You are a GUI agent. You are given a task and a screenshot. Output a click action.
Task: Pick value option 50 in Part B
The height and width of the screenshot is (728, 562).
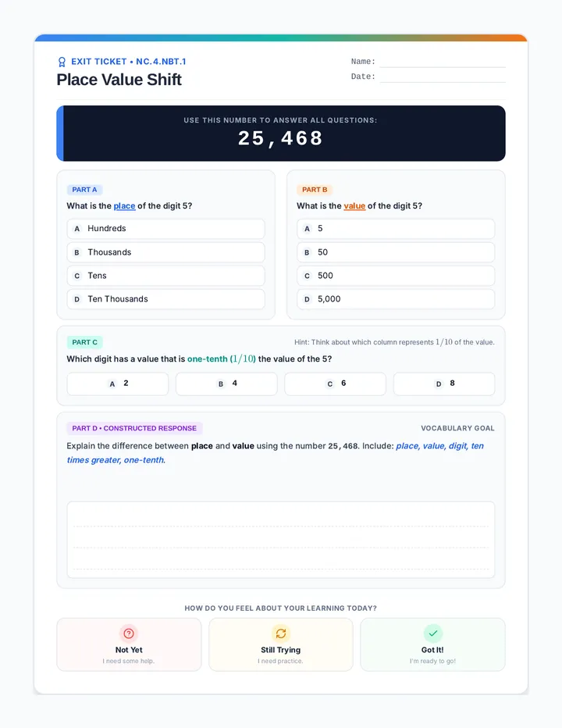coord(396,252)
